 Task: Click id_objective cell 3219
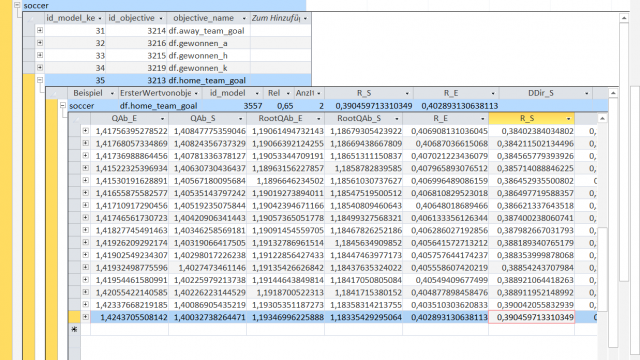(x=136, y=68)
